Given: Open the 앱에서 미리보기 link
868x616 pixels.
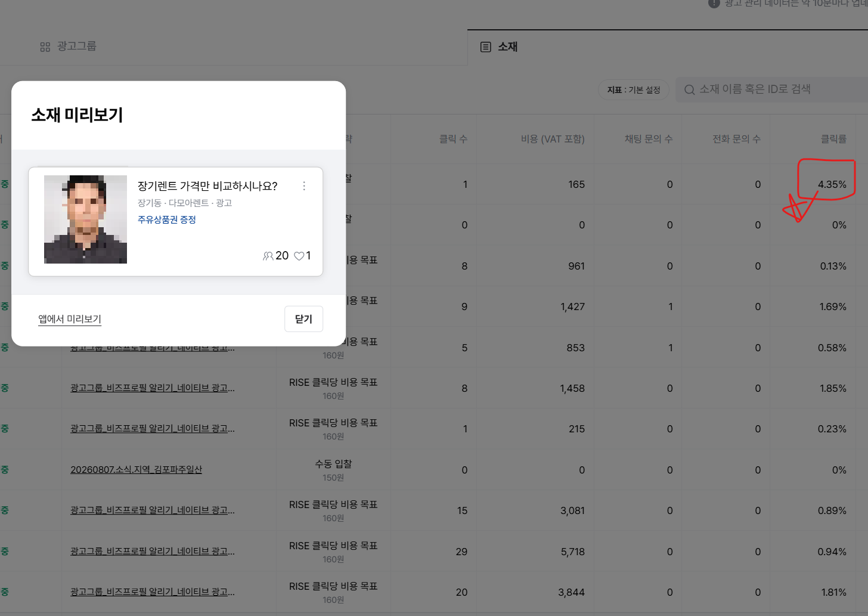Looking at the screenshot, I should (70, 319).
